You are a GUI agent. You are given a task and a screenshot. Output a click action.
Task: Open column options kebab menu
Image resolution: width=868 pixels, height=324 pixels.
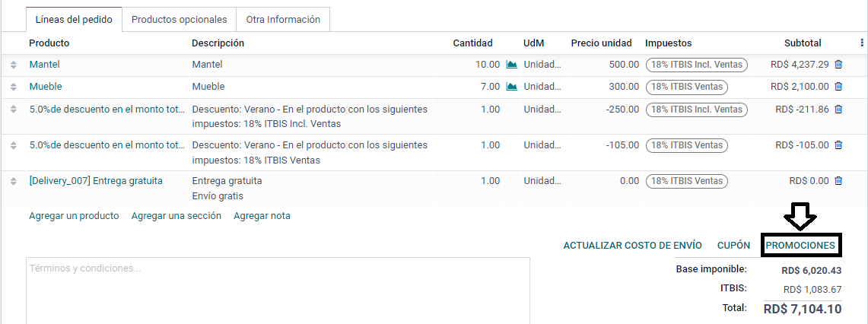point(861,43)
